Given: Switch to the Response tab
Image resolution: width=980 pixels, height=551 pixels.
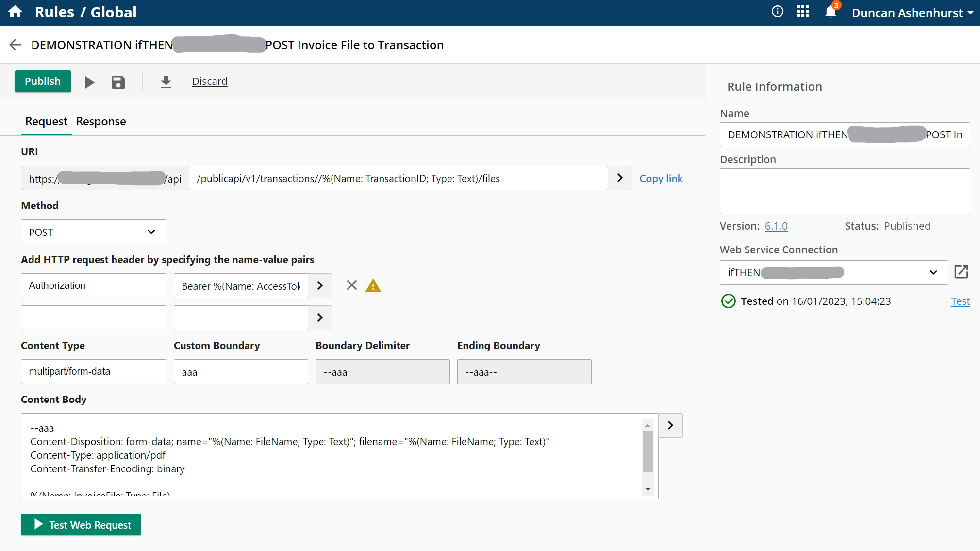Looking at the screenshot, I should [101, 121].
